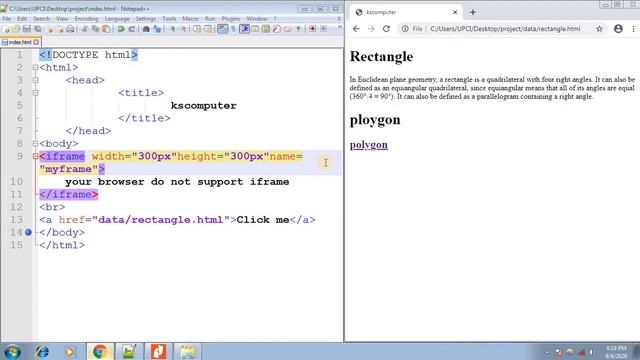This screenshot has height=360, width=640.
Task: Collapse the title fold marker on line 4
Action: [x=36, y=93]
